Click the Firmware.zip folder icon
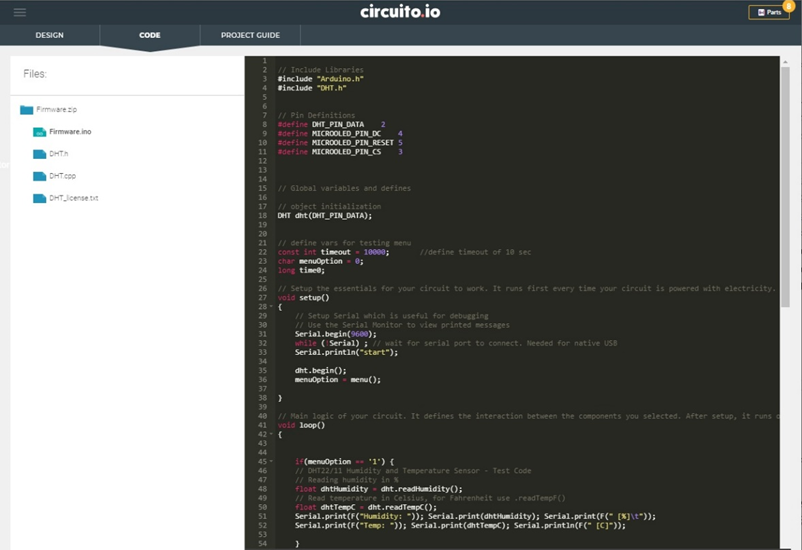 [27, 109]
